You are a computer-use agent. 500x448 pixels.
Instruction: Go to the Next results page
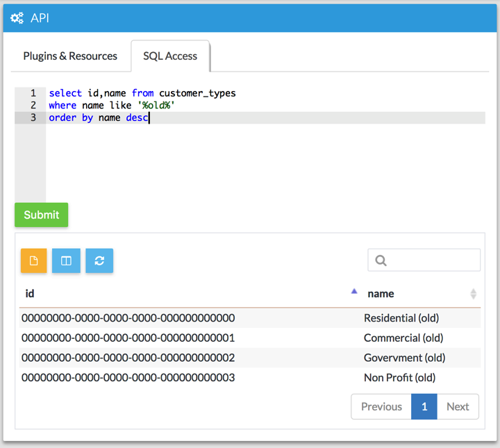458,406
